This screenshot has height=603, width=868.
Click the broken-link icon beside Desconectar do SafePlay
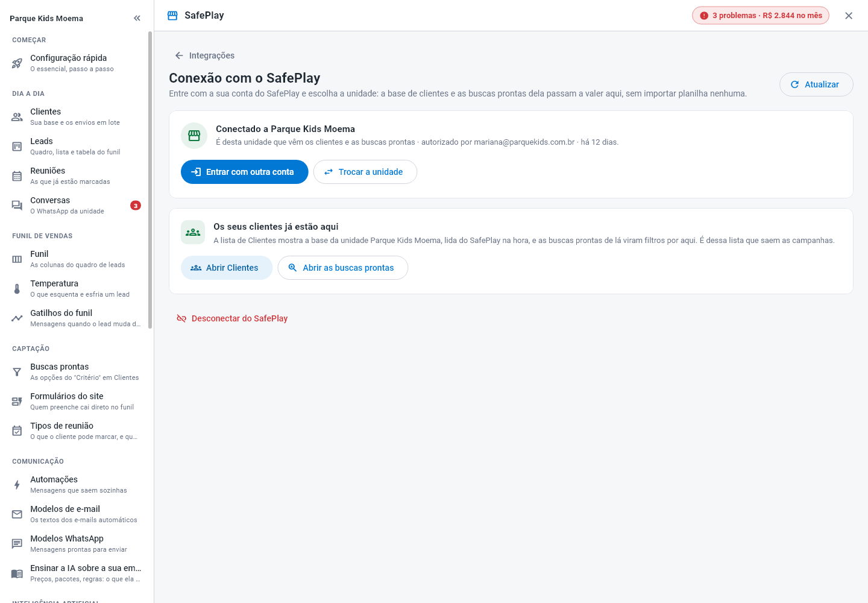[x=181, y=318]
